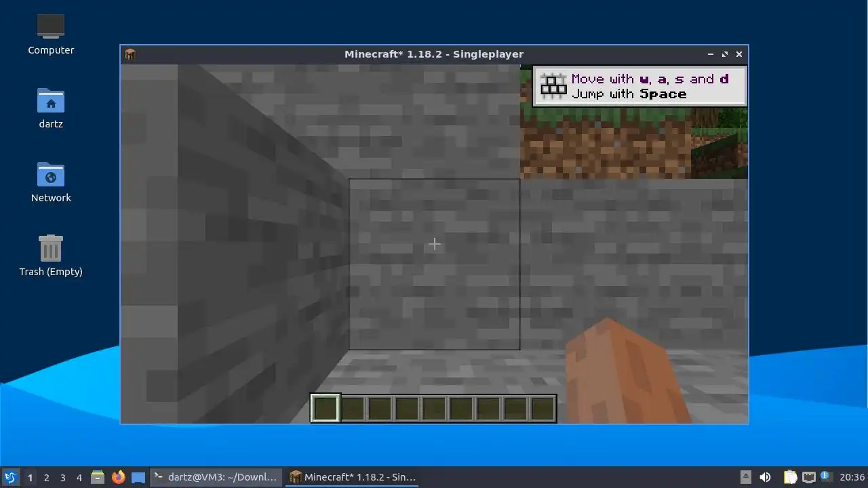Screen dimensions: 868x488
Task: Click the 20:36 clock in tray
Action: pos(852,477)
